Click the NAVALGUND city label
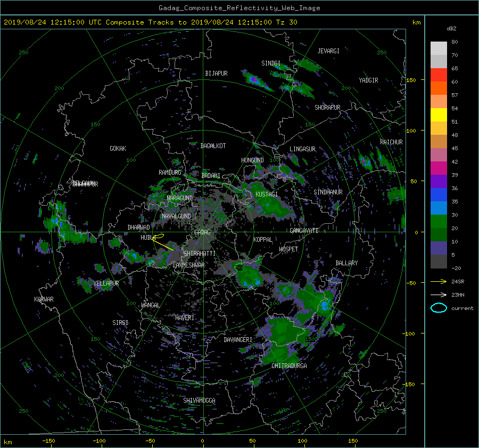The width and height of the screenshot is (479, 448). pos(176,216)
